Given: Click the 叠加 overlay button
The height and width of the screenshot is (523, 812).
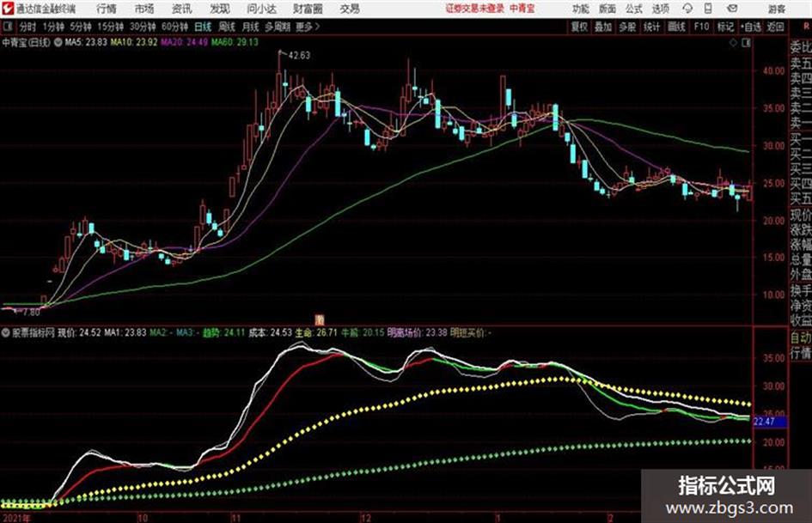Looking at the screenshot, I should 603,27.
